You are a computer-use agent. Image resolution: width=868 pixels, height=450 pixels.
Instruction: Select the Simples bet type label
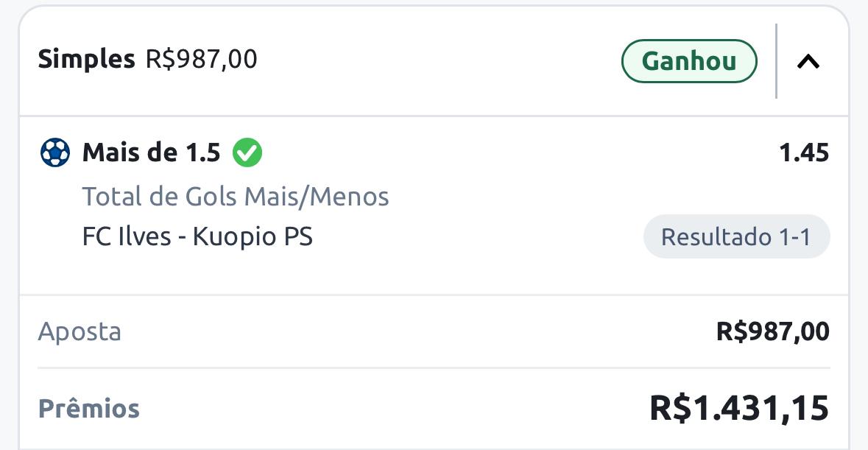coord(86,59)
